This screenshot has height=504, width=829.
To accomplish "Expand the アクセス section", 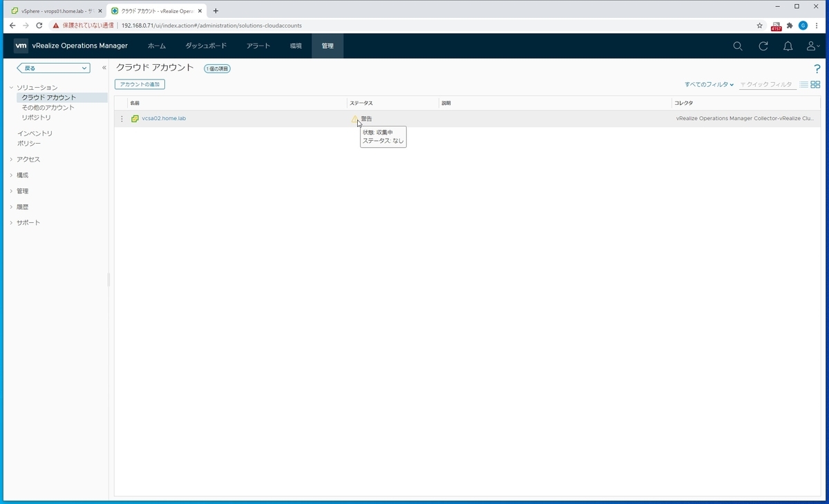I will (x=11, y=159).
